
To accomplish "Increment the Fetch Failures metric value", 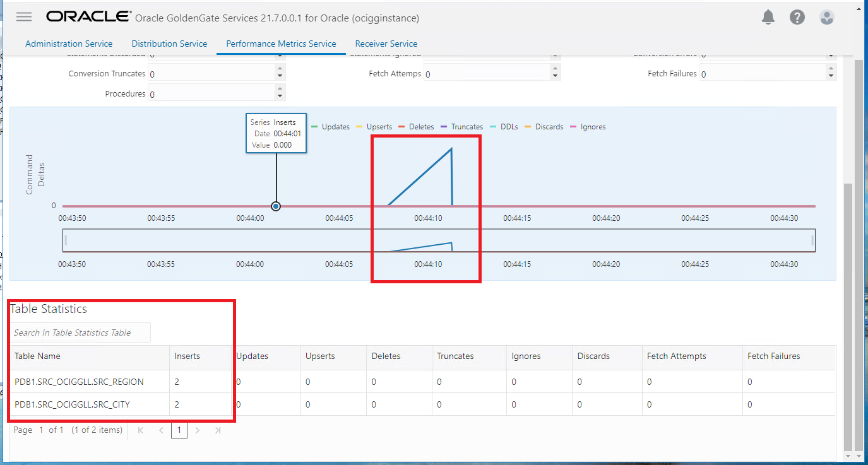I will pos(831,69).
